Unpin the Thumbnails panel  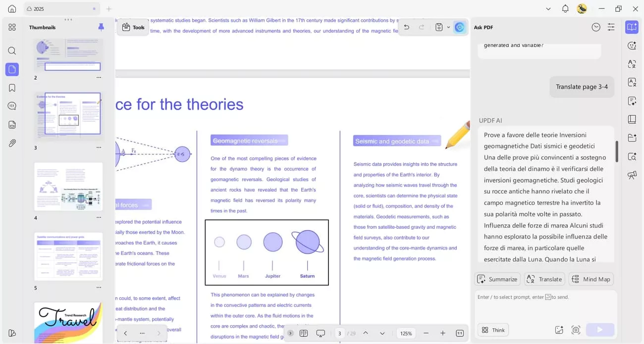[x=101, y=27]
